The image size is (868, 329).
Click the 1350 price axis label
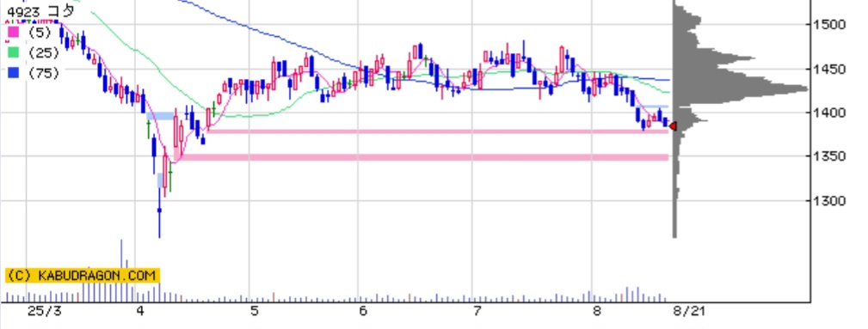click(x=829, y=156)
